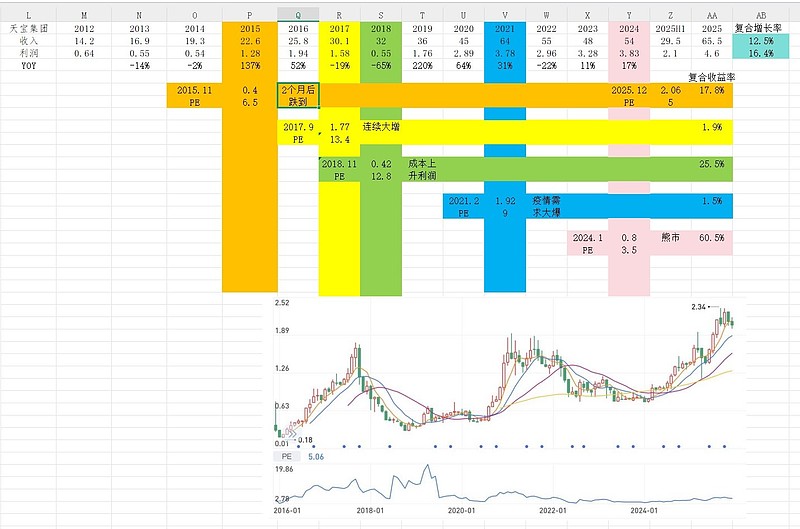Select the 65.5 revenue cell
The width and height of the screenshot is (800, 529).
[x=712, y=41]
